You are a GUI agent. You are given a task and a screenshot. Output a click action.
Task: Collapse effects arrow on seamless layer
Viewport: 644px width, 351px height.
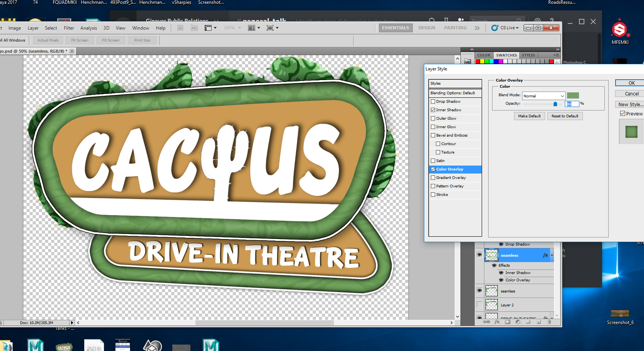[552, 255]
